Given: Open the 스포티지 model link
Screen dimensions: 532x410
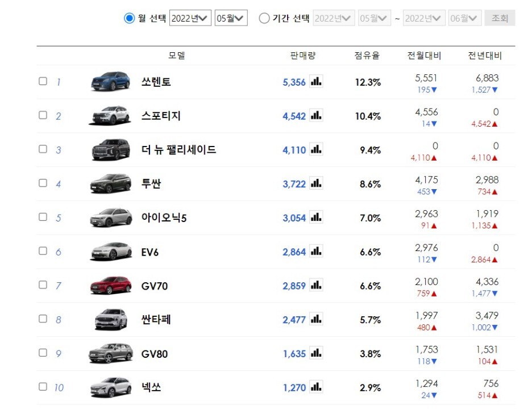Looking at the screenshot, I should click(x=161, y=115).
